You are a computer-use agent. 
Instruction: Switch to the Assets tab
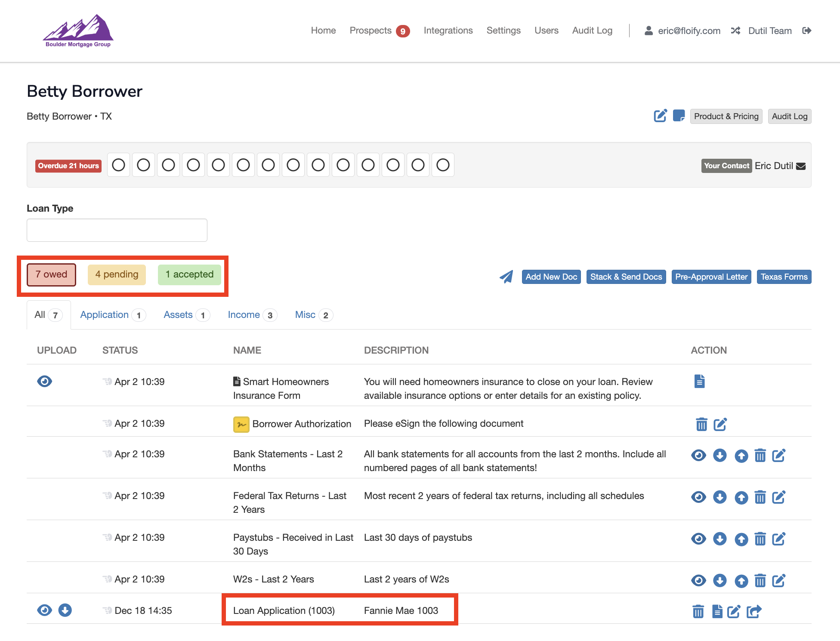pyautogui.click(x=178, y=315)
